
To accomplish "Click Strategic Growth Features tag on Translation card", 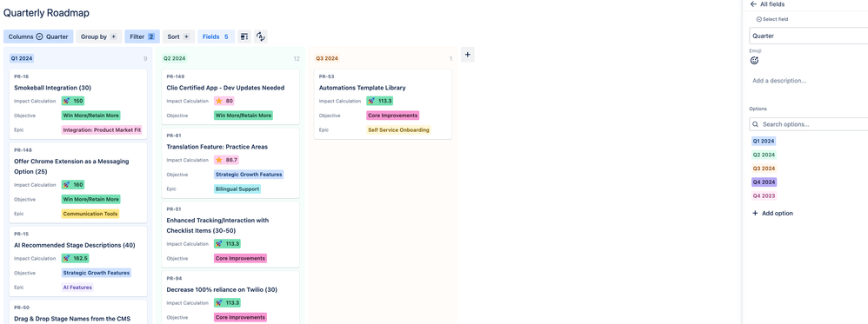I will click(x=249, y=175).
